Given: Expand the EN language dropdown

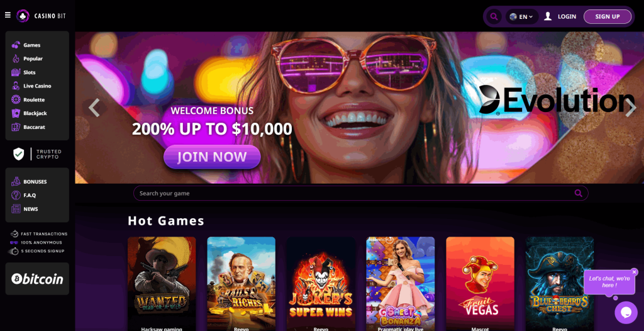Looking at the screenshot, I should pos(521,17).
